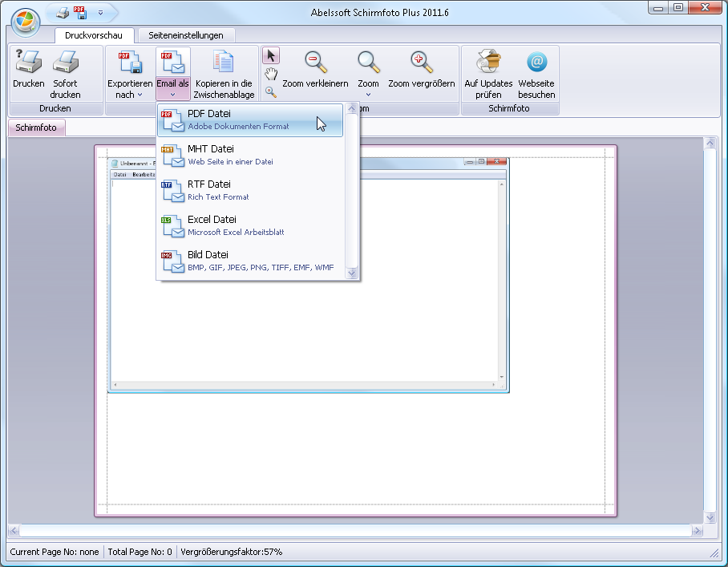This screenshot has width=728, height=567.
Task: Click preview vertical scrollbar up arrow
Action: pyautogui.click(x=710, y=143)
